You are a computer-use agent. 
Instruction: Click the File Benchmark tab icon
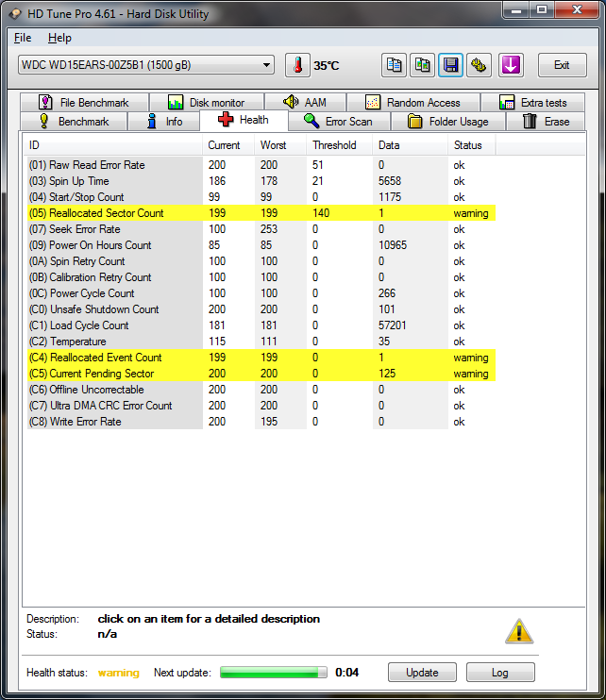coord(45,102)
